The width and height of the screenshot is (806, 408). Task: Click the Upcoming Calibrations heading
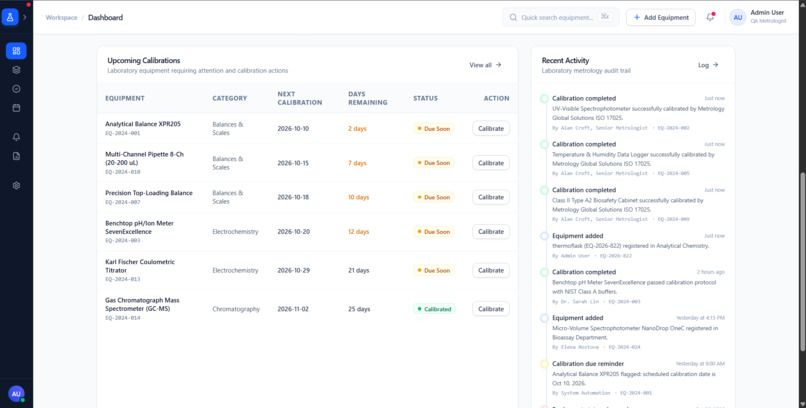(x=144, y=60)
